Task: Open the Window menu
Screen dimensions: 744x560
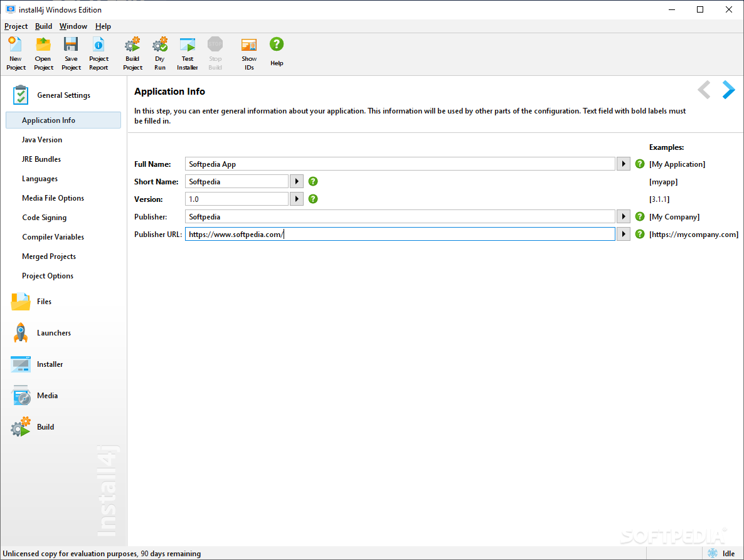Action: [x=73, y=26]
